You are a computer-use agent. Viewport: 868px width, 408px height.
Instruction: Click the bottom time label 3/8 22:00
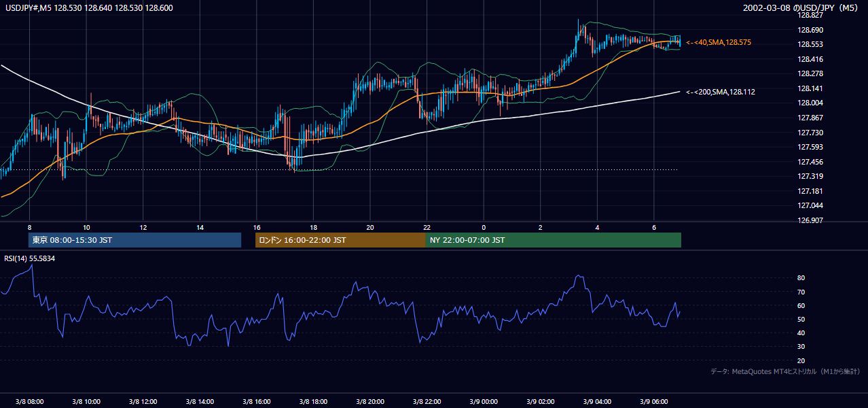pos(427,402)
